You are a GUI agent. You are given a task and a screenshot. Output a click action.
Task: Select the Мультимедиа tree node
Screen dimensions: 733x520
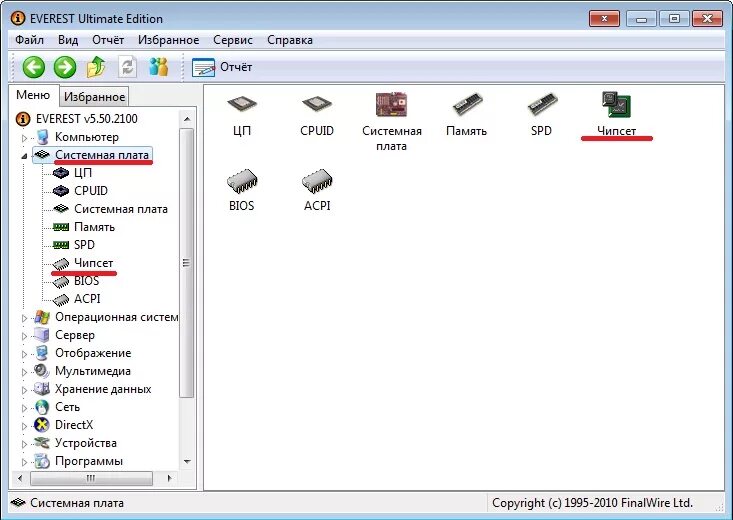point(83,371)
